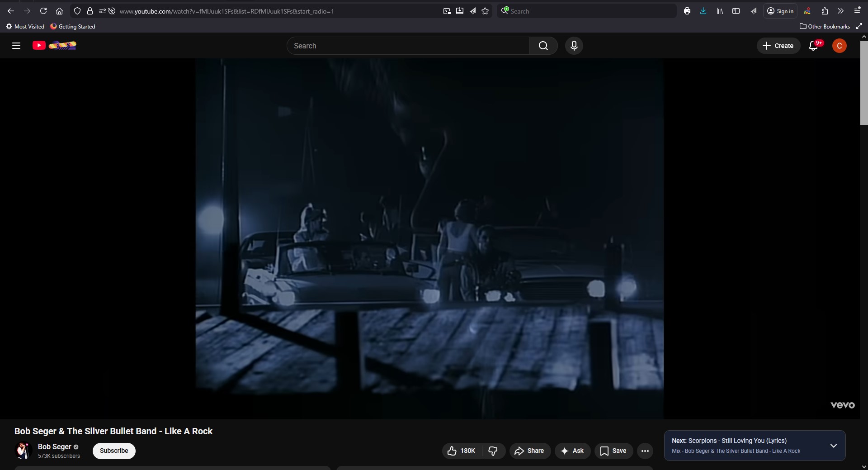Show more toolbar tools chevron
Screen dimensions: 868x470
point(840,11)
